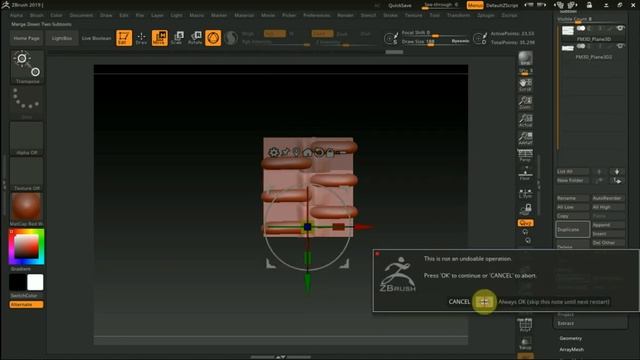The image size is (640, 360).
Task: Open the Dots stroke selector
Action: tap(27, 102)
